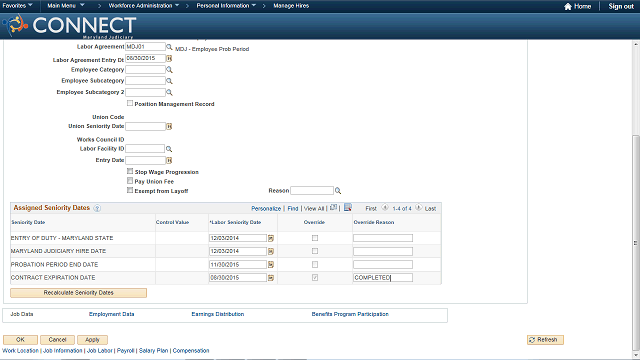Click Override Reason field for Probation row
Viewport: 640px width, 360px height.
click(383, 264)
